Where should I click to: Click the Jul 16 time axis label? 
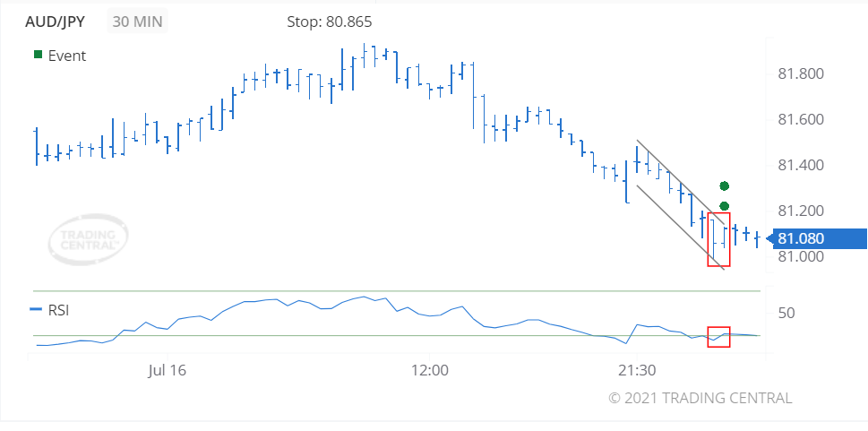point(168,371)
